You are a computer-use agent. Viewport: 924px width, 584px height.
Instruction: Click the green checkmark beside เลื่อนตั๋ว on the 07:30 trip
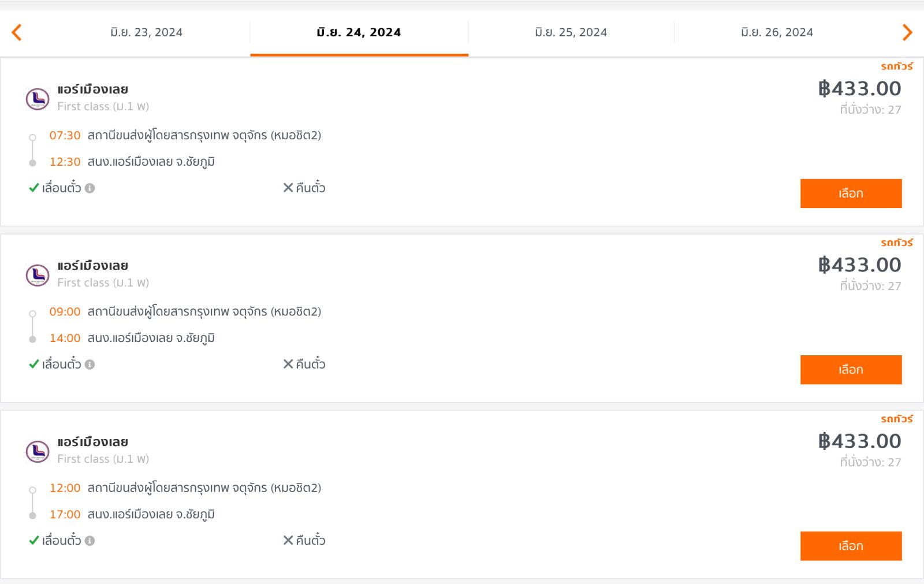click(34, 188)
